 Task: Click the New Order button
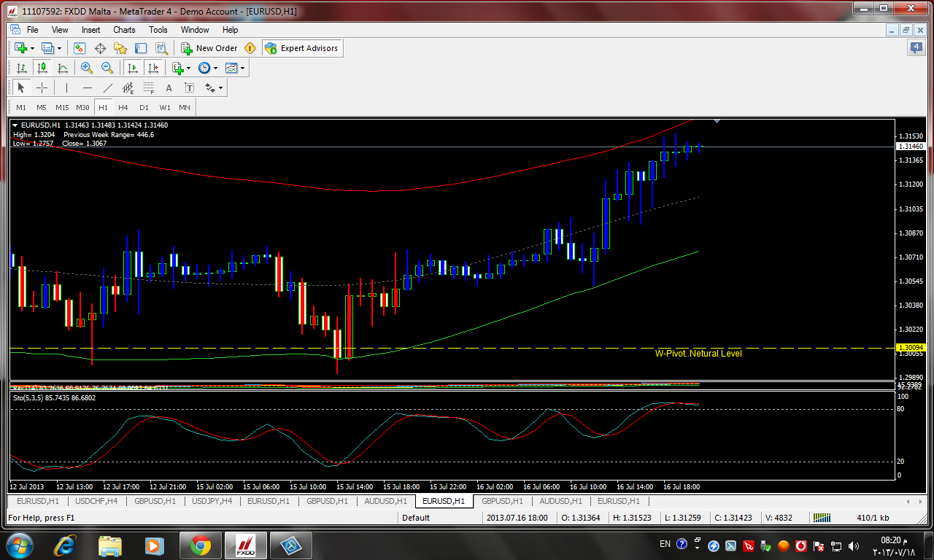209,48
